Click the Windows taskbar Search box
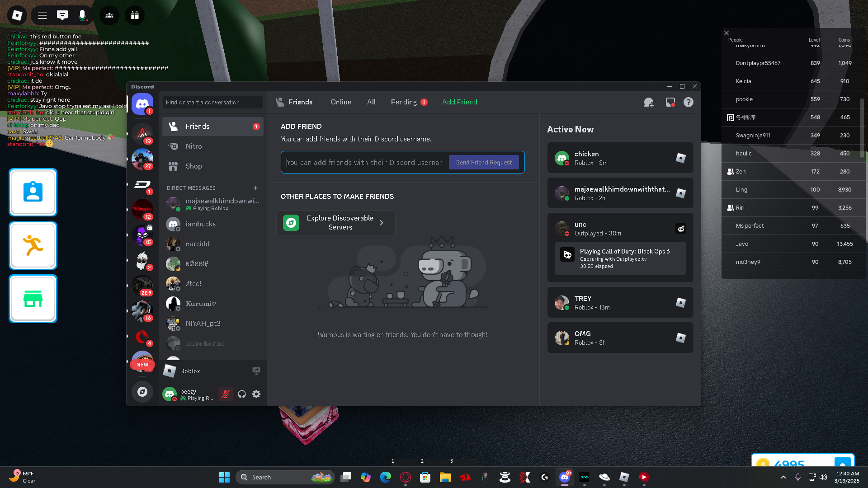This screenshot has height=488, width=868. click(x=285, y=477)
